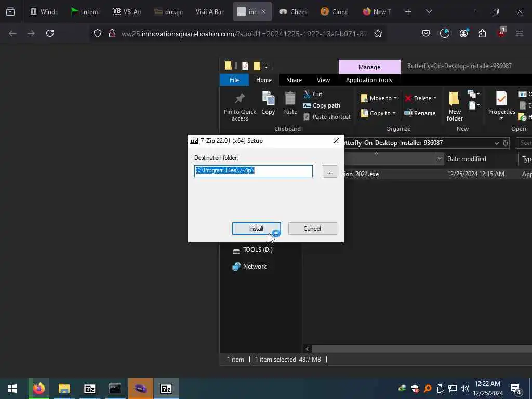This screenshot has height=399, width=532.
Task: Open the Delete dropdown in ribbon
Action: [x=421, y=98]
